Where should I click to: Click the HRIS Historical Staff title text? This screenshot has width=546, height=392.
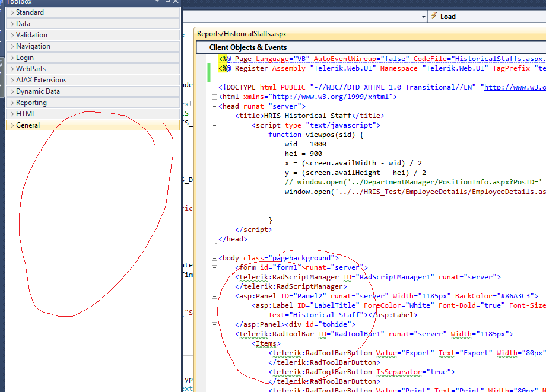pos(307,116)
